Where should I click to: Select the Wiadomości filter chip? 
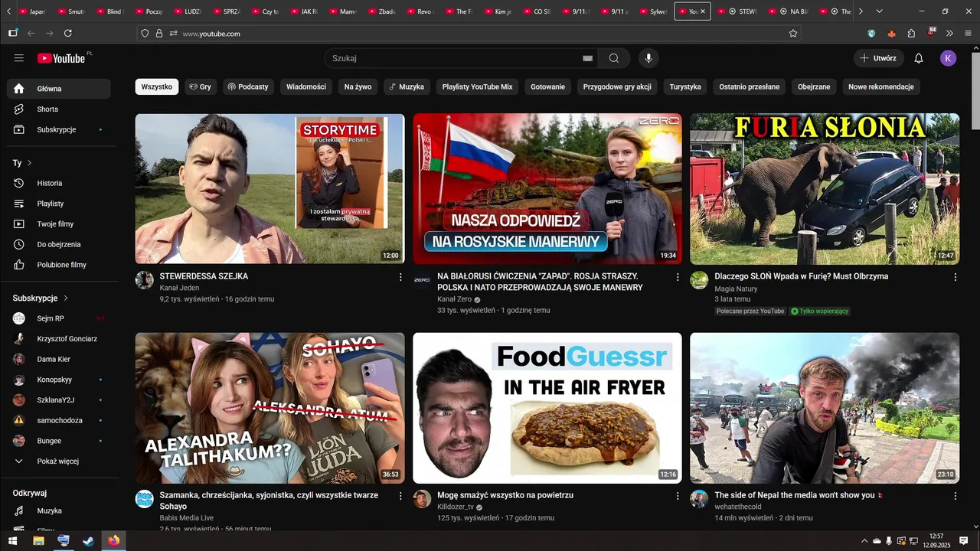click(306, 87)
